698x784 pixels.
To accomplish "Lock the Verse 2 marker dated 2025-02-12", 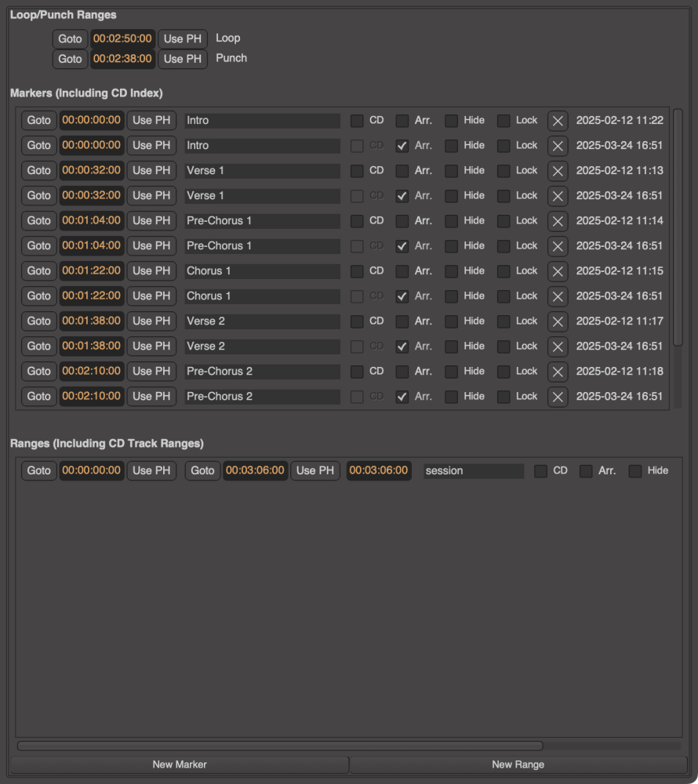I will 504,321.
